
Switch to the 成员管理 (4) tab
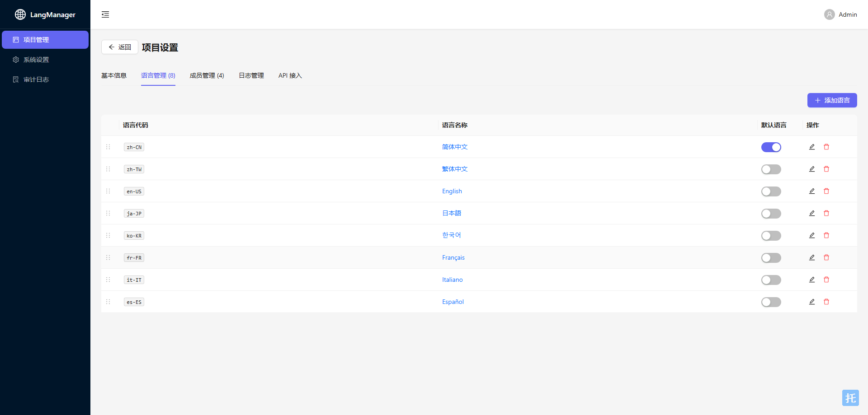coord(207,75)
